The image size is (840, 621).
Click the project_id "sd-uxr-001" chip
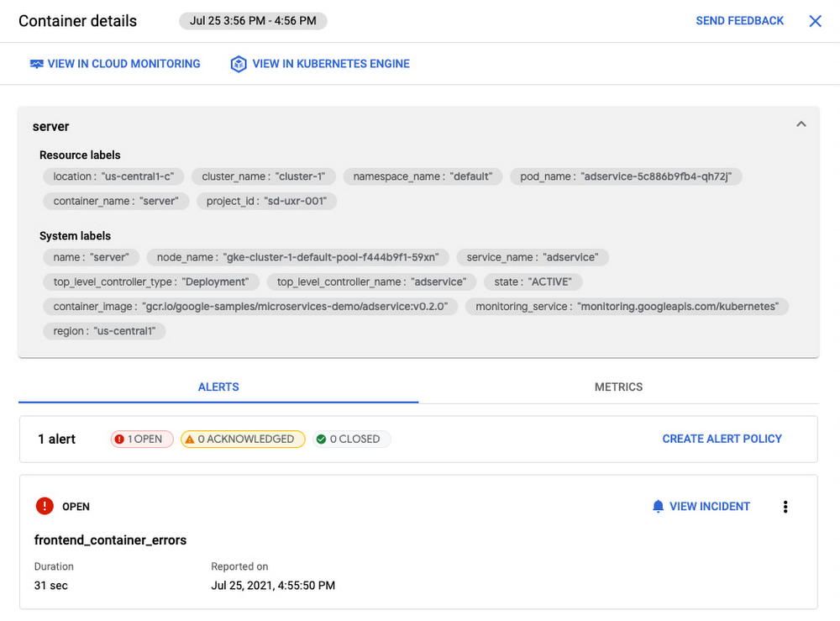266,201
